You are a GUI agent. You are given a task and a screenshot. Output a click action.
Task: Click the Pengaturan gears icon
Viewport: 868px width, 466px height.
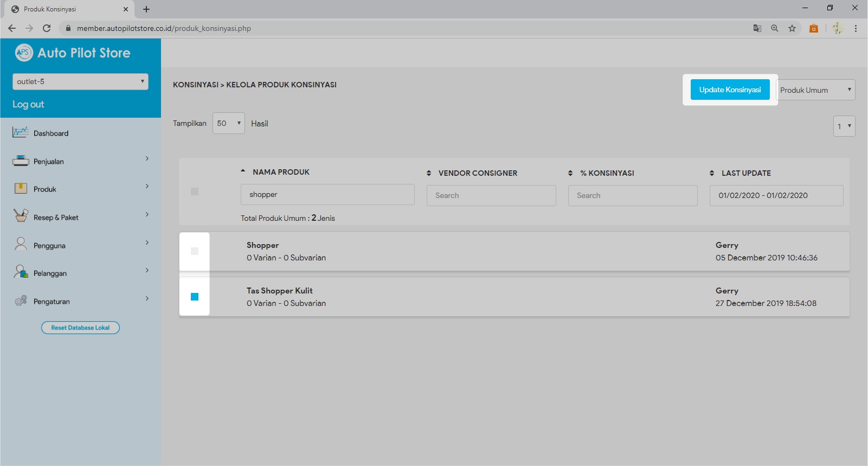point(21,301)
